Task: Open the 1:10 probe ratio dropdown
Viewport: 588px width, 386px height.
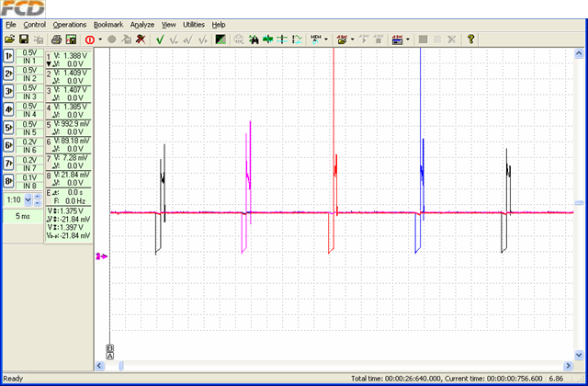Action: coord(28,200)
